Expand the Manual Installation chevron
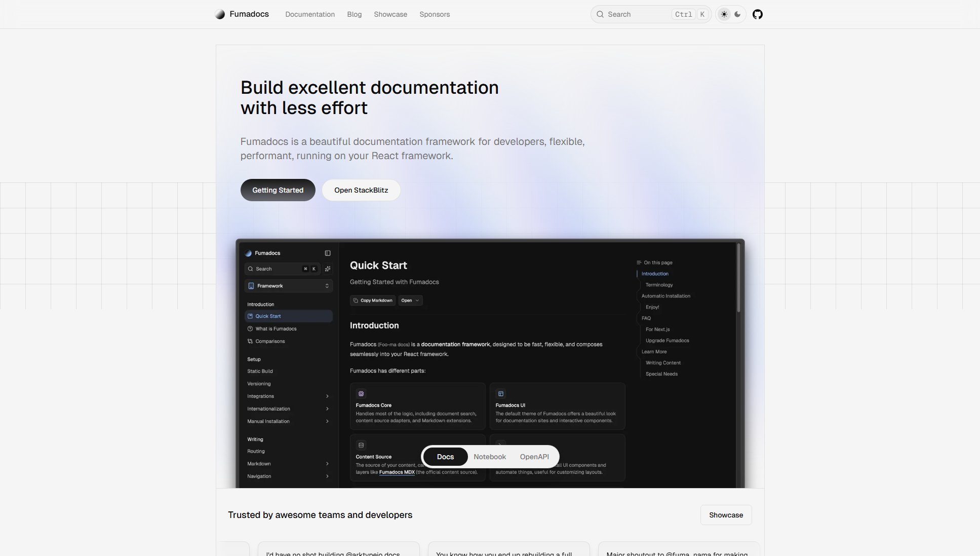 click(327, 421)
